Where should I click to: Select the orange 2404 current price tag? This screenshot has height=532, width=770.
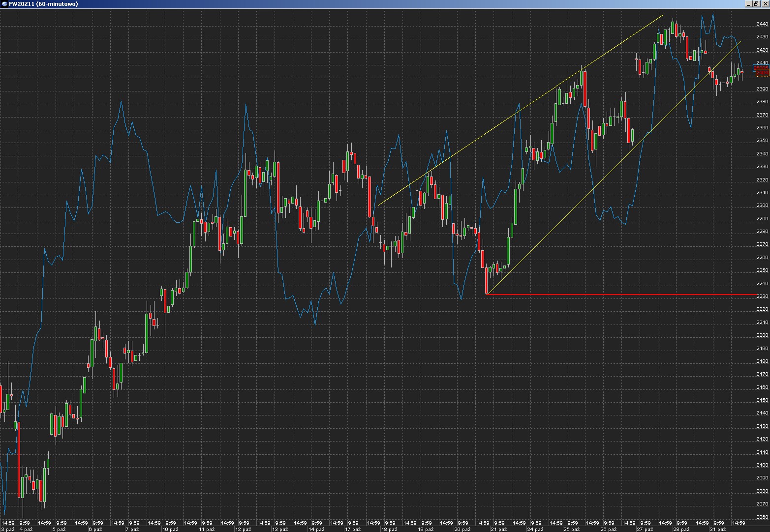(x=762, y=73)
